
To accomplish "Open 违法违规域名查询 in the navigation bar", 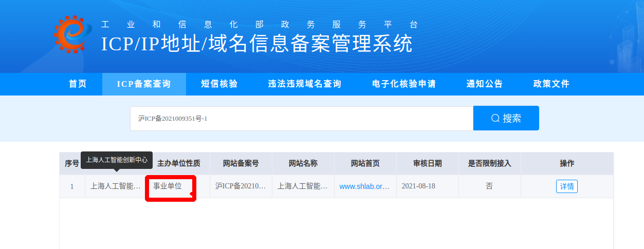I will pos(305,84).
